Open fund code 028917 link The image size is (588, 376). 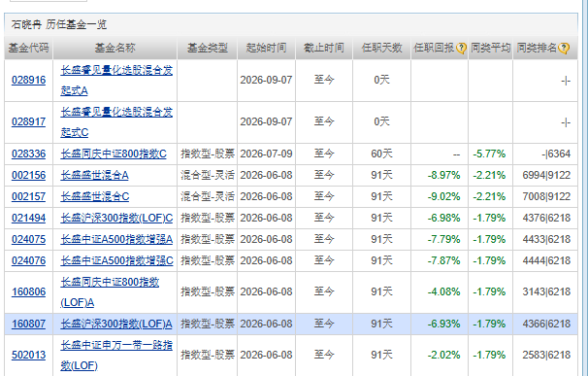28,121
